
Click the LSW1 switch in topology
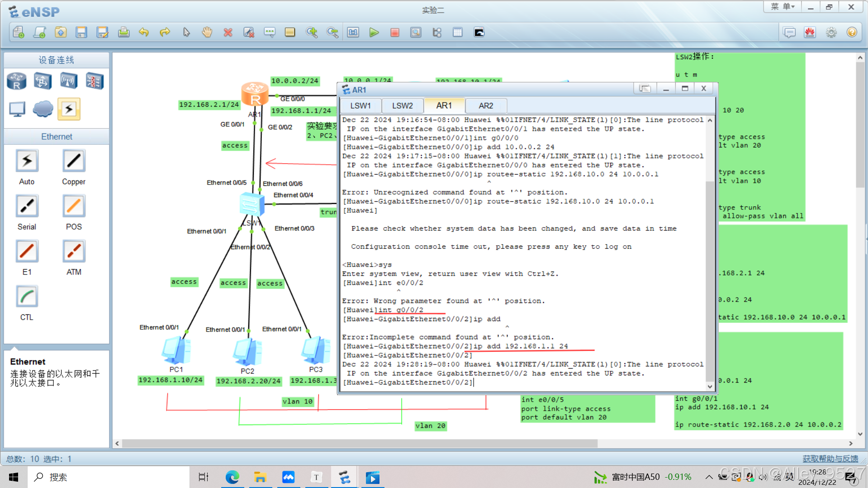tap(251, 205)
